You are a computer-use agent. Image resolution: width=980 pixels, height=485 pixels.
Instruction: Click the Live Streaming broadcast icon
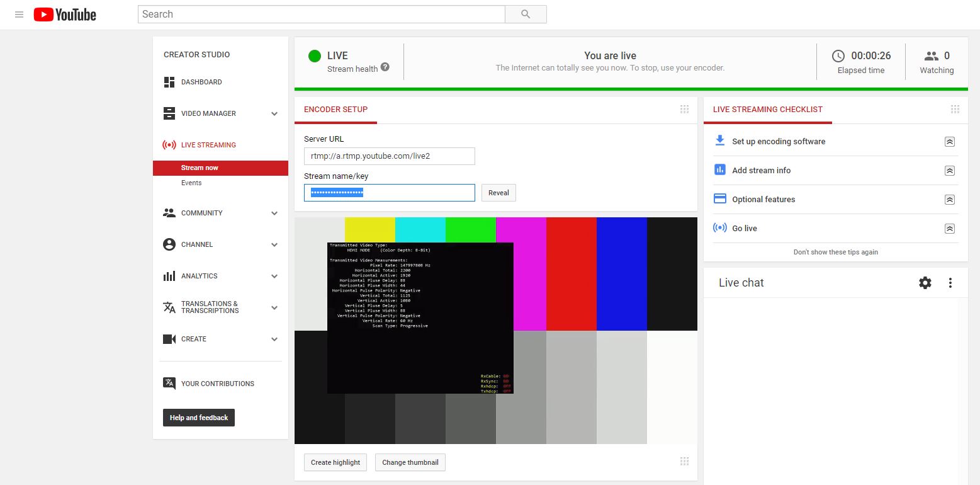click(x=169, y=145)
